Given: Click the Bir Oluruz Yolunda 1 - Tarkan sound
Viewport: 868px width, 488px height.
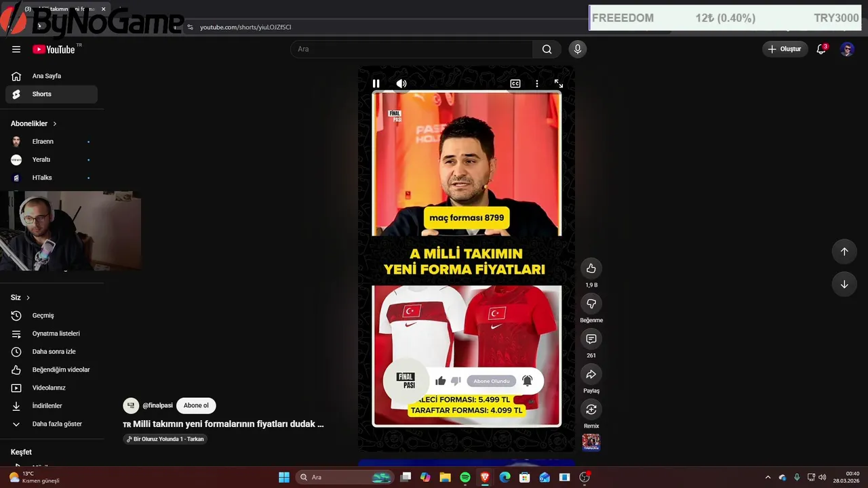Looking at the screenshot, I should (x=165, y=439).
